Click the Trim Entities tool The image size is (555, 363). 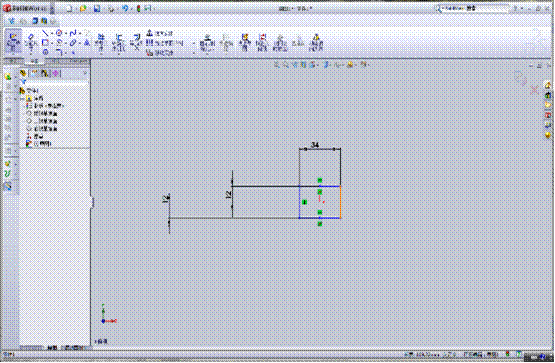tap(101, 42)
